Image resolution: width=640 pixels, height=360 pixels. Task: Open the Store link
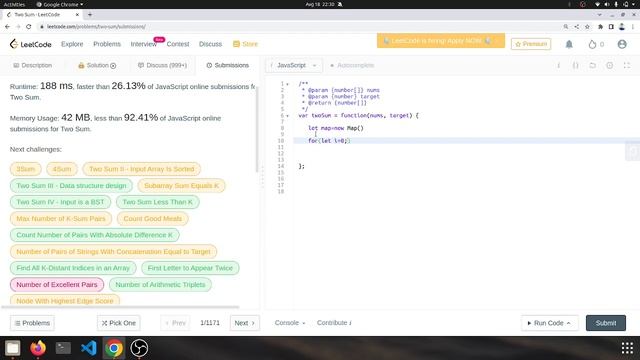point(245,44)
